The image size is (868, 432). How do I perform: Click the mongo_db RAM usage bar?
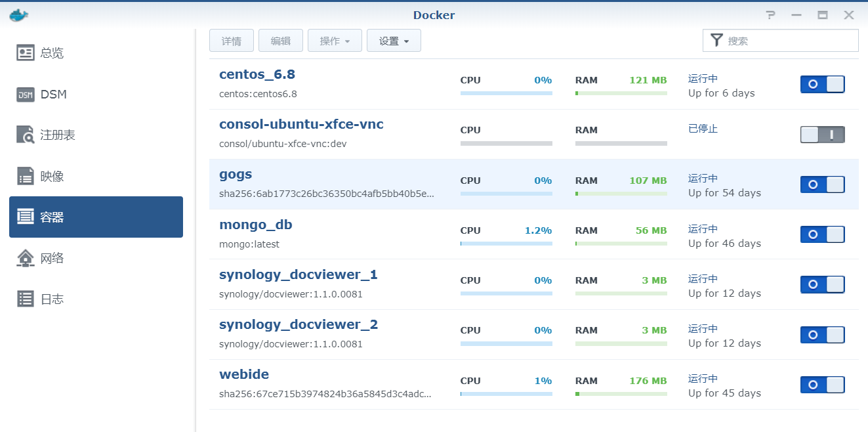(621, 244)
